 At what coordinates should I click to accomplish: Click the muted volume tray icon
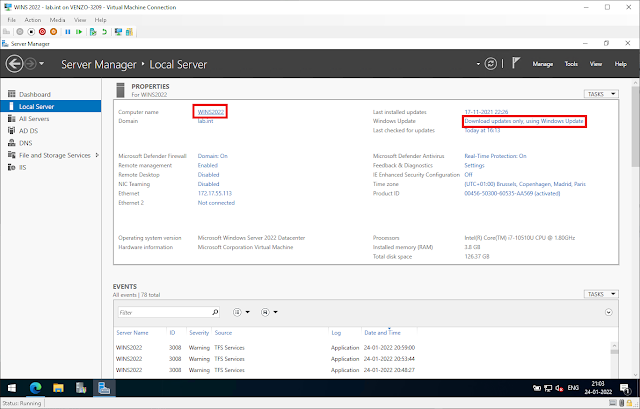(x=559, y=388)
